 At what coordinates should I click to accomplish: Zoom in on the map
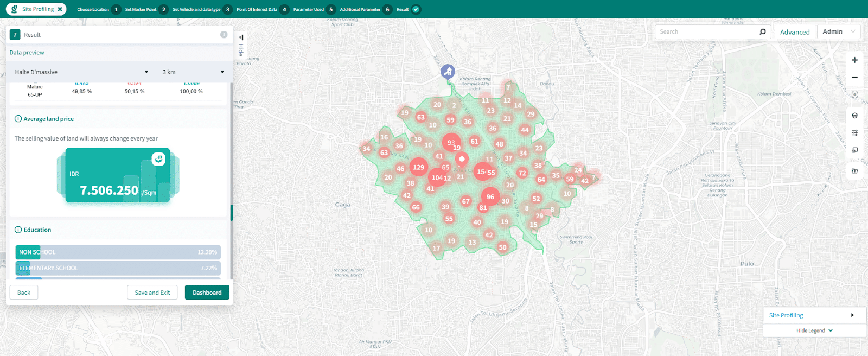(854, 60)
